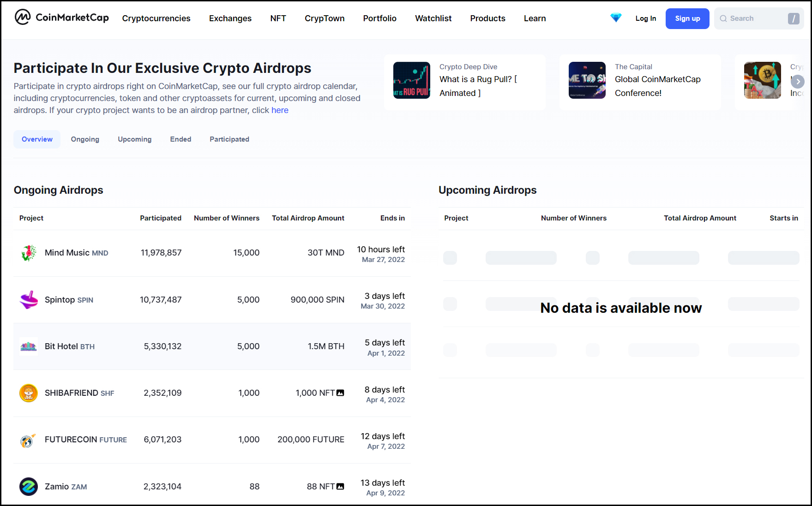812x506 pixels.
Task: Open the Ended airdrops tab
Action: coord(180,139)
